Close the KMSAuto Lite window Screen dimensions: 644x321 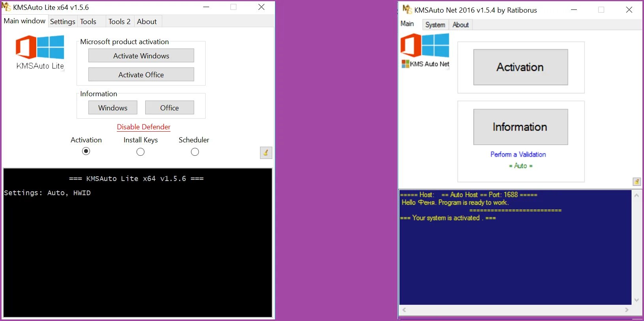click(x=261, y=7)
